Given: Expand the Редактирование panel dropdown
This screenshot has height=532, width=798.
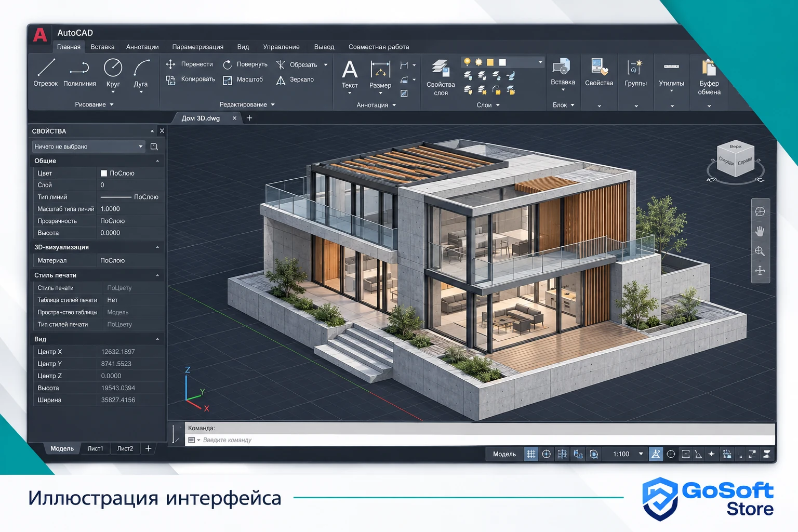Looking at the screenshot, I should pyautogui.click(x=247, y=104).
